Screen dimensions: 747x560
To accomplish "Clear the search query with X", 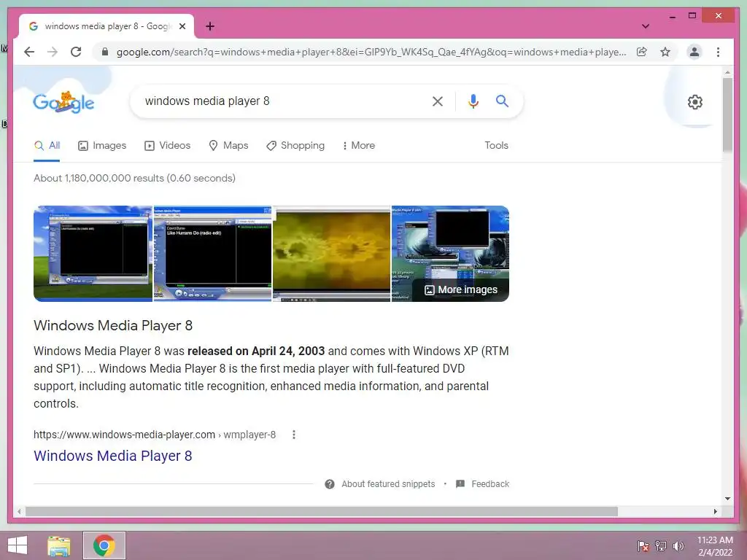I will pyautogui.click(x=438, y=101).
